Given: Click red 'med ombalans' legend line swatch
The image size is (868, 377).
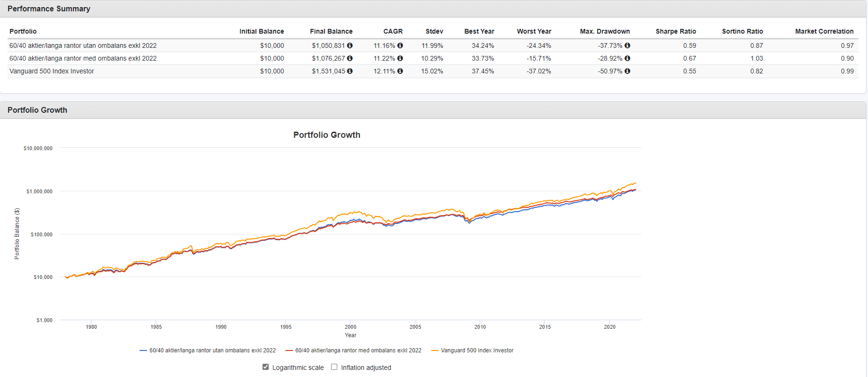Looking at the screenshot, I should click(x=289, y=350).
